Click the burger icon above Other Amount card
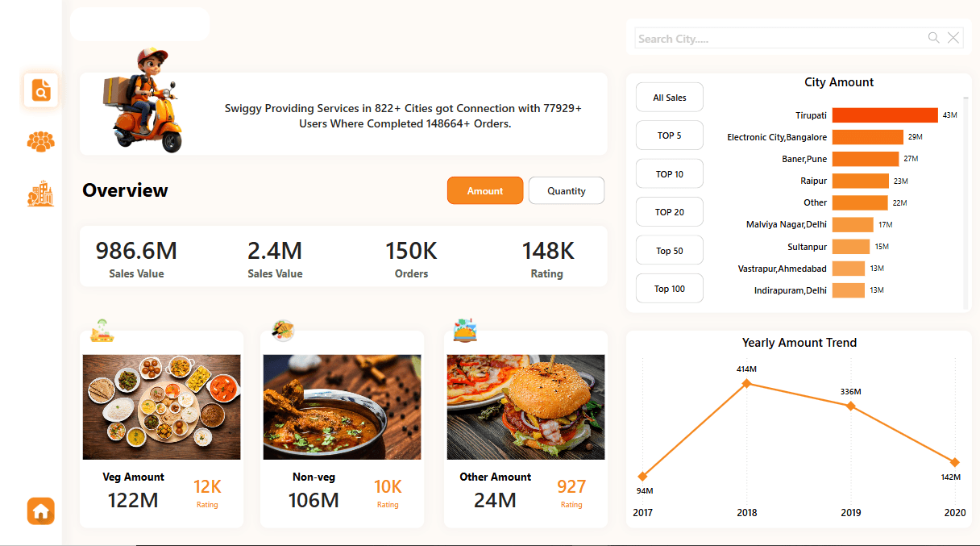 (x=465, y=330)
